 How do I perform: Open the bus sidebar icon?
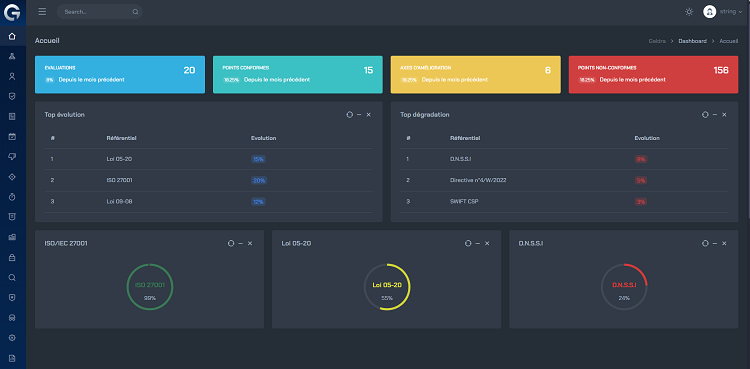coord(12,317)
